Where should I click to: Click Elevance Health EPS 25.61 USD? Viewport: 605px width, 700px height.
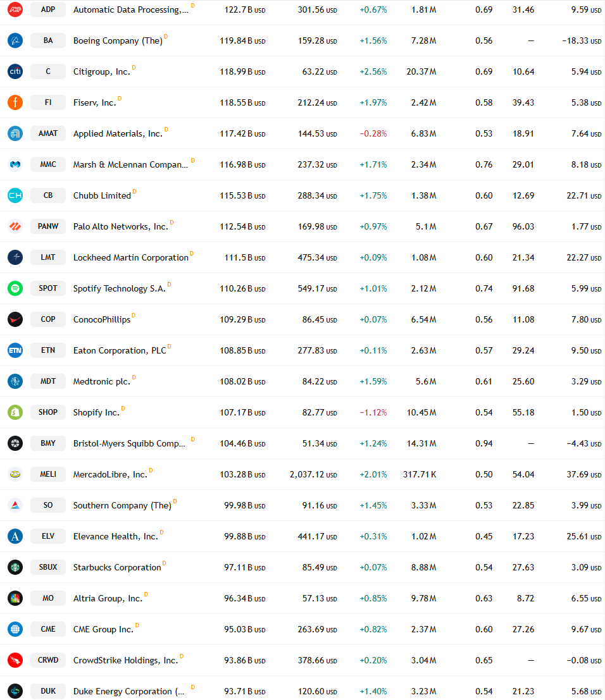[x=583, y=536]
